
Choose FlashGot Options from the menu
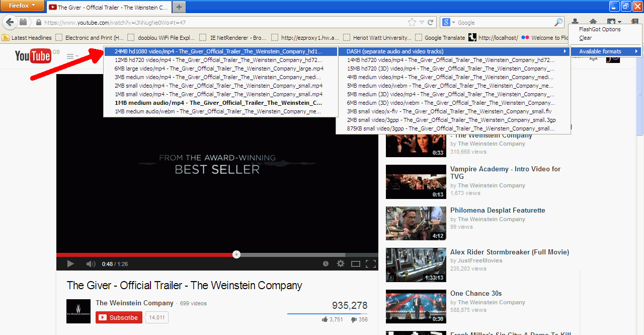click(600, 29)
